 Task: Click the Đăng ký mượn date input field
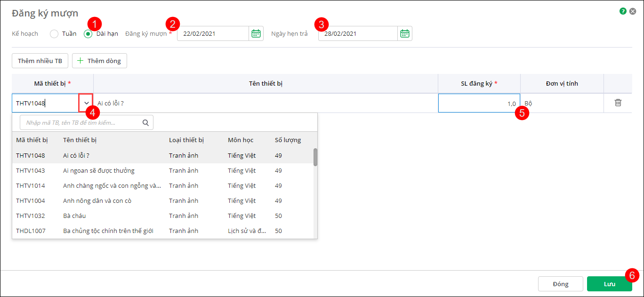tap(213, 33)
